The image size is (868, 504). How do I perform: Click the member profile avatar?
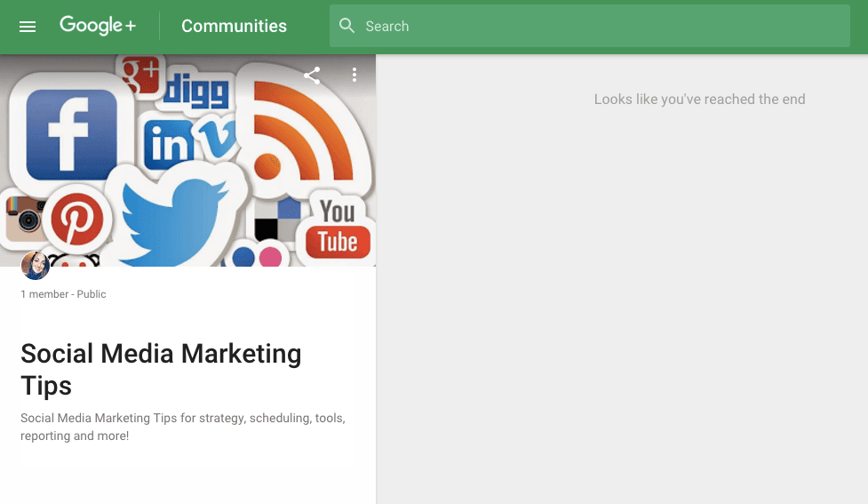click(x=36, y=265)
